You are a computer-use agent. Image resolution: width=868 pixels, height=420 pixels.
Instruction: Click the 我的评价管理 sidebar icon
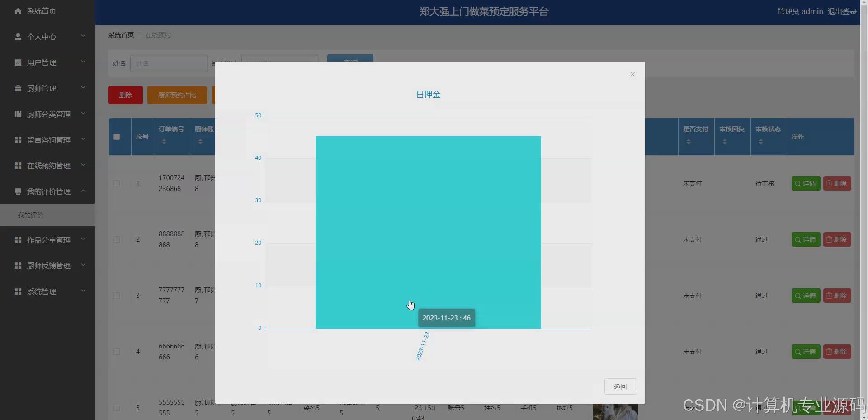click(18, 191)
